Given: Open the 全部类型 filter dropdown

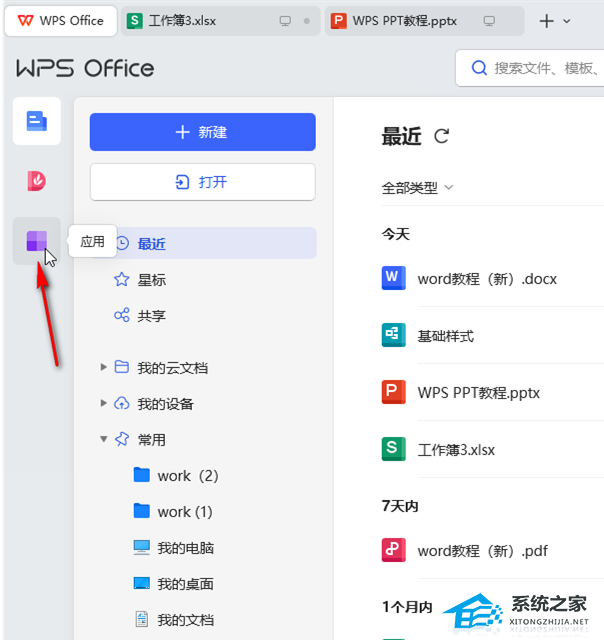Looking at the screenshot, I should pyautogui.click(x=417, y=188).
